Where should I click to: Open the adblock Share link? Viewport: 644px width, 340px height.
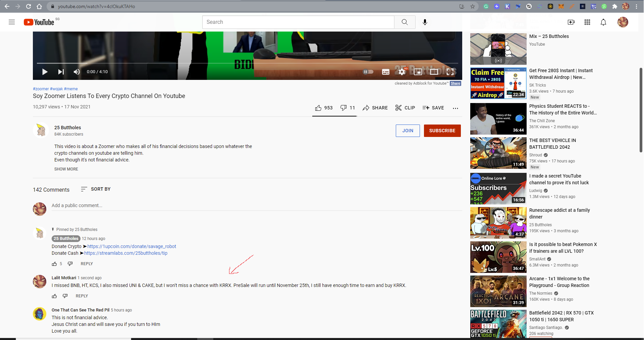(455, 83)
